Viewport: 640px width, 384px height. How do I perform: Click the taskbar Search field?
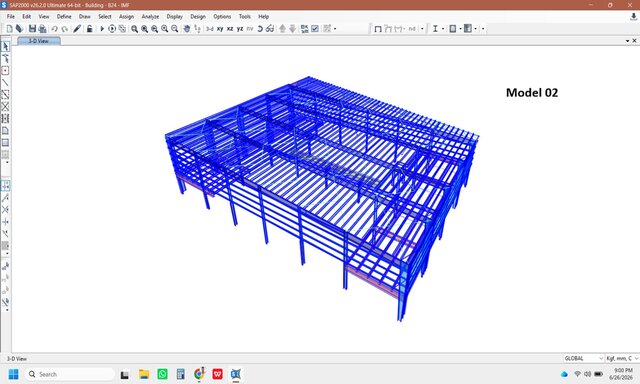pyautogui.click(x=70, y=374)
